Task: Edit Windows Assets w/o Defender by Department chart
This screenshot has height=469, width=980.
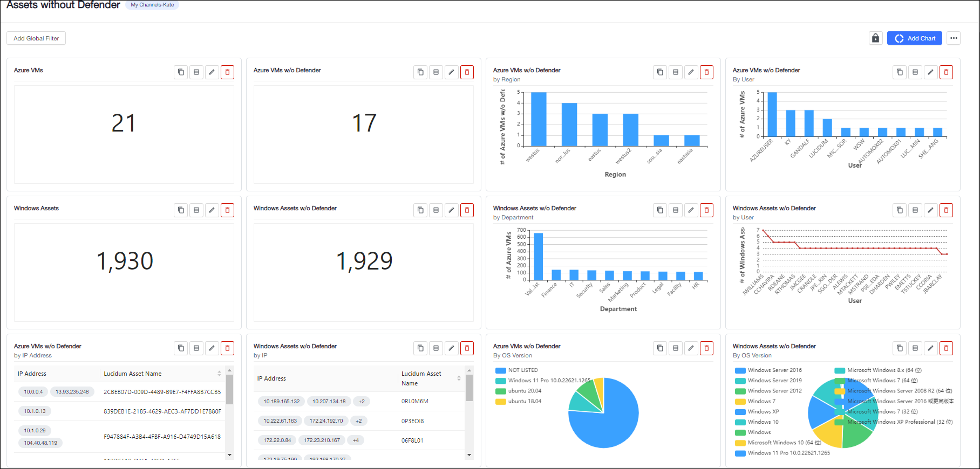Action: pos(691,210)
